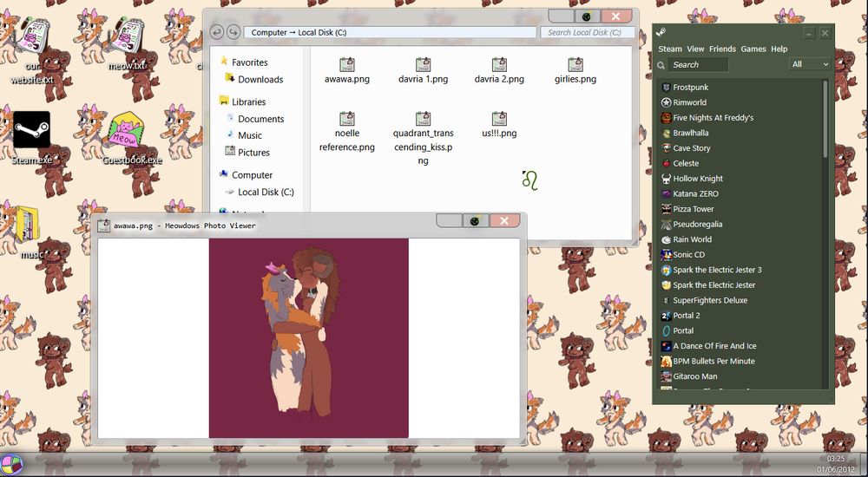Select the us!!!.png file icon
The height and width of the screenshot is (477, 868).
pyautogui.click(x=499, y=119)
